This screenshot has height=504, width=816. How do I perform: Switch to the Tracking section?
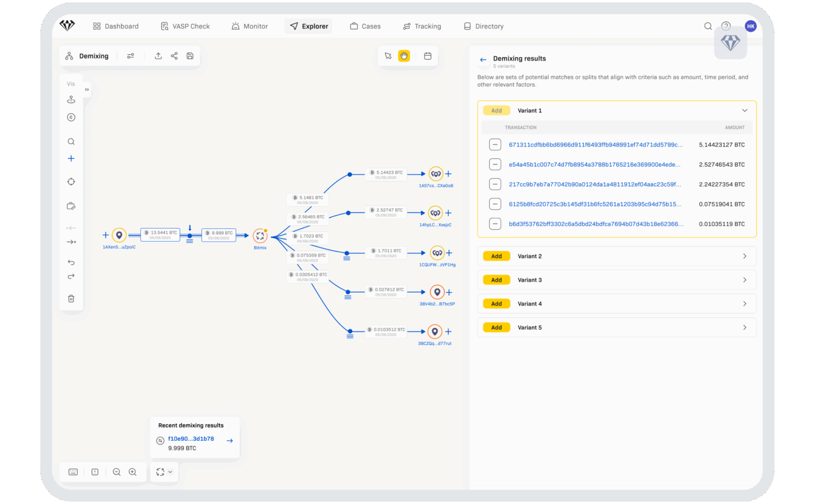pos(422,26)
